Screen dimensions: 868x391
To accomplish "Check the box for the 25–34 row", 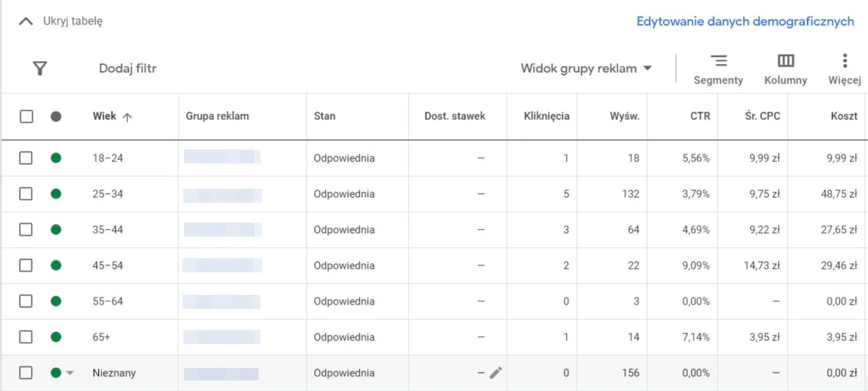I will [26, 194].
